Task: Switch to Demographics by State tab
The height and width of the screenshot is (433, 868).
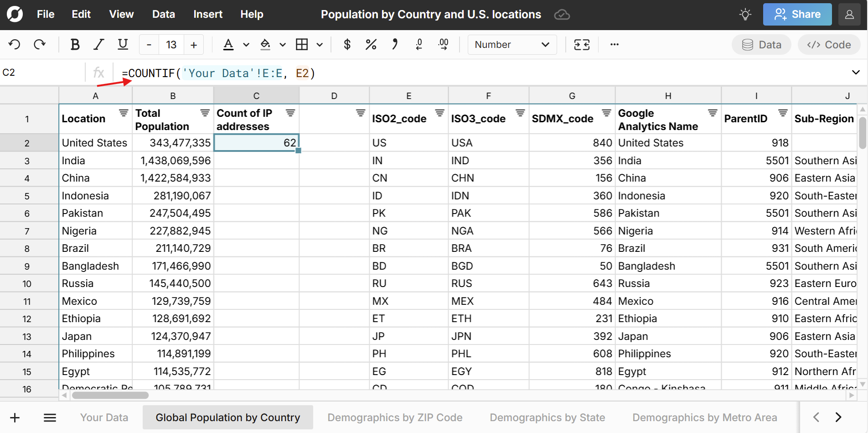Action: (547, 417)
